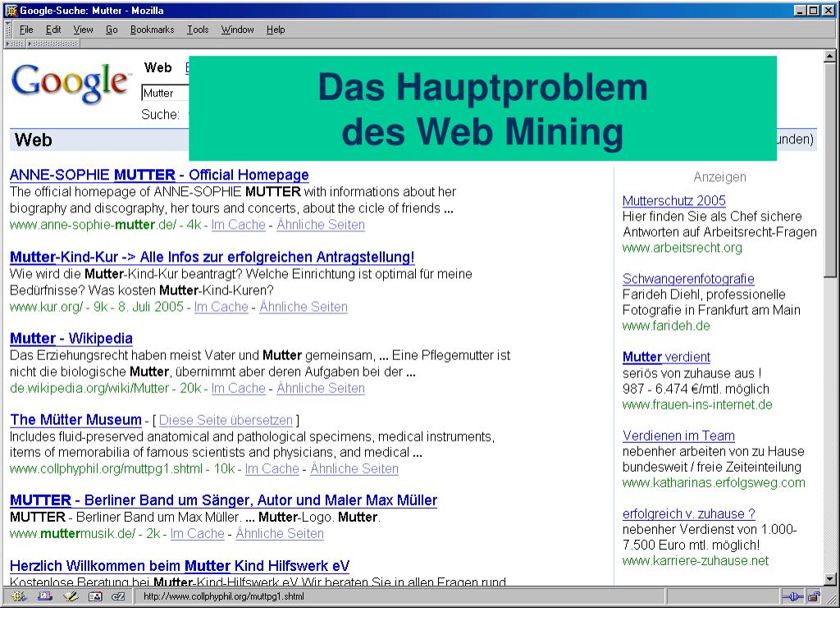The width and height of the screenshot is (840, 630).
Task: Click the scrollbar up arrow
Action: (x=830, y=56)
